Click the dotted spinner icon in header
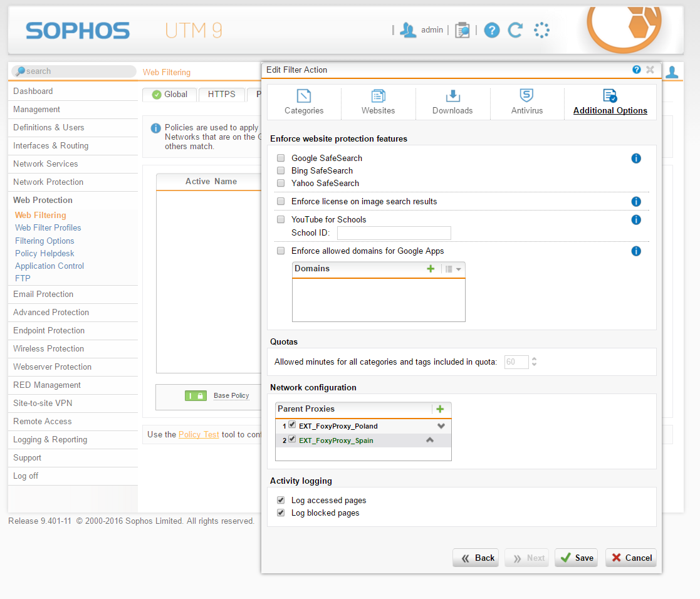The width and height of the screenshot is (700, 599). click(x=541, y=30)
